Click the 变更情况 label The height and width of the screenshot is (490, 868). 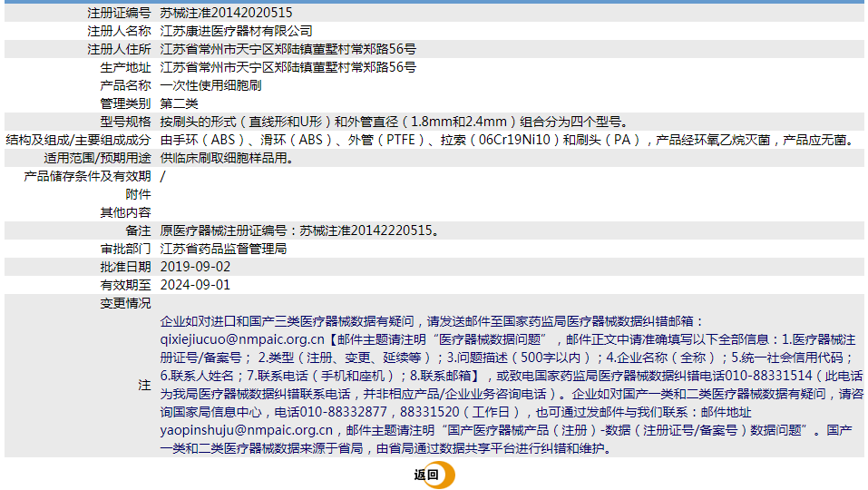126,303
